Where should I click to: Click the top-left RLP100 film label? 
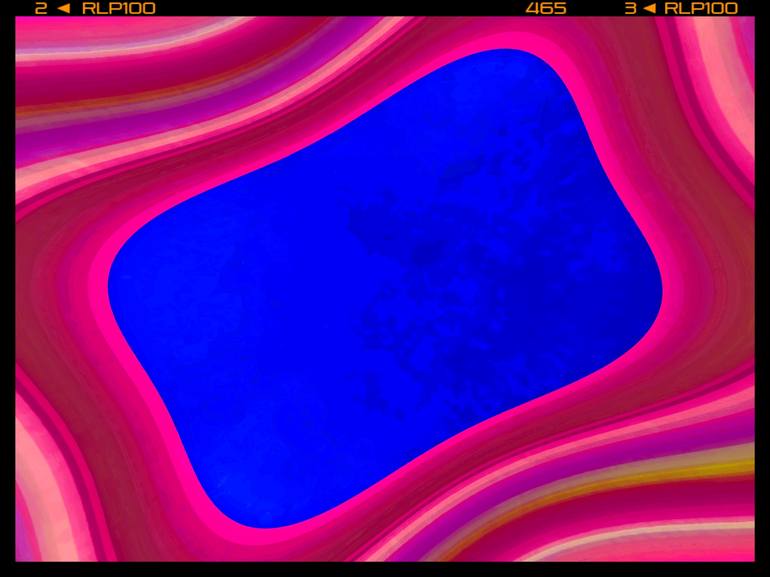(118, 8)
